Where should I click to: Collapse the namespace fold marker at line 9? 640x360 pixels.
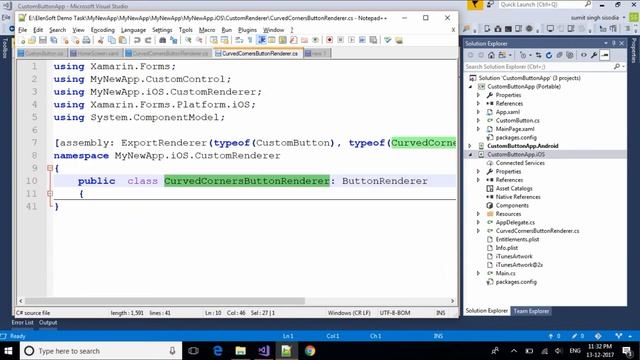click(x=50, y=168)
